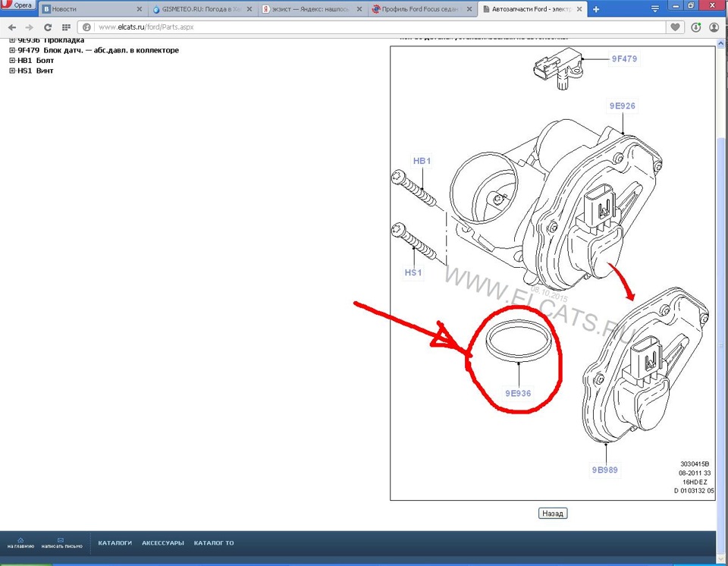The image size is (728, 566).
Task: Open the КАТАЛОГ ТО footer menu
Action: tap(214, 542)
